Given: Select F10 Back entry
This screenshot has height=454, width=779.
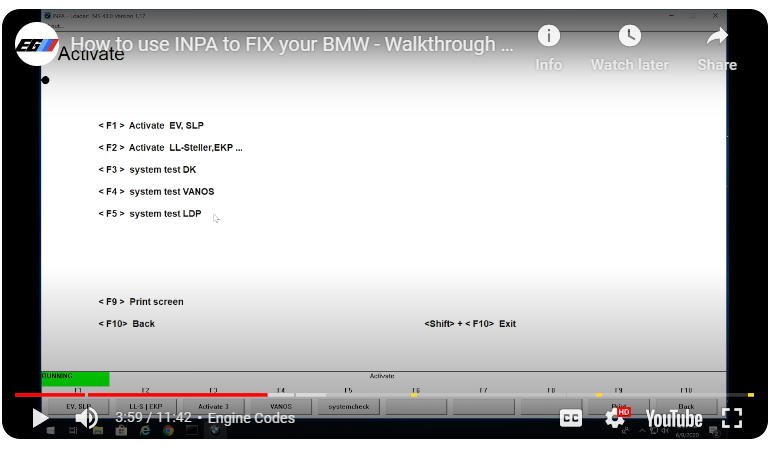Looking at the screenshot, I should coord(126,324).
